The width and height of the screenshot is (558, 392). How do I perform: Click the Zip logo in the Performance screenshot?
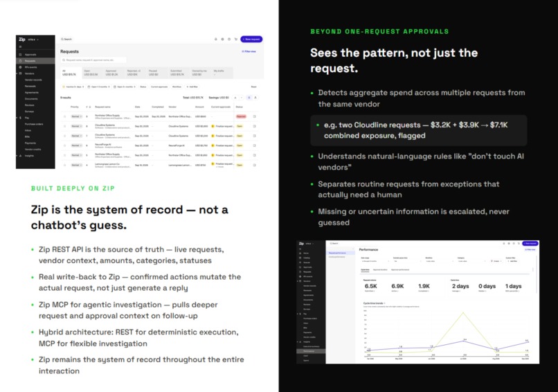pyautogui.click(x=301, y=244)
